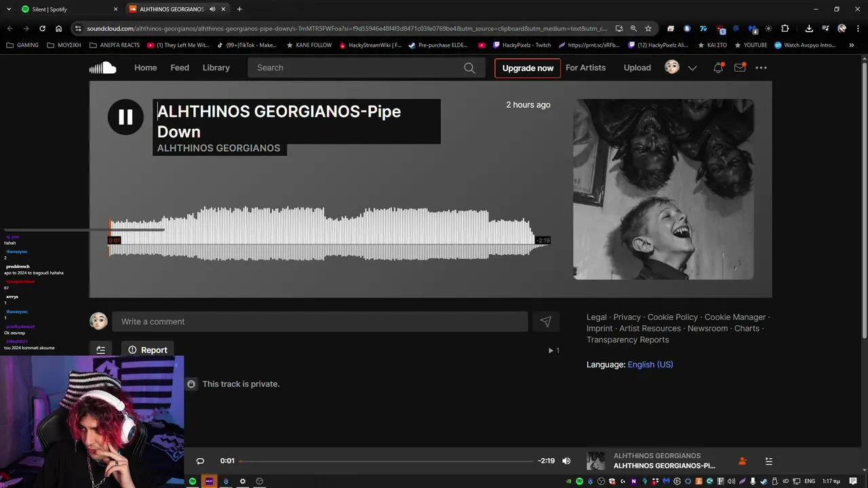Open the Legal footer link

(597, 317)
